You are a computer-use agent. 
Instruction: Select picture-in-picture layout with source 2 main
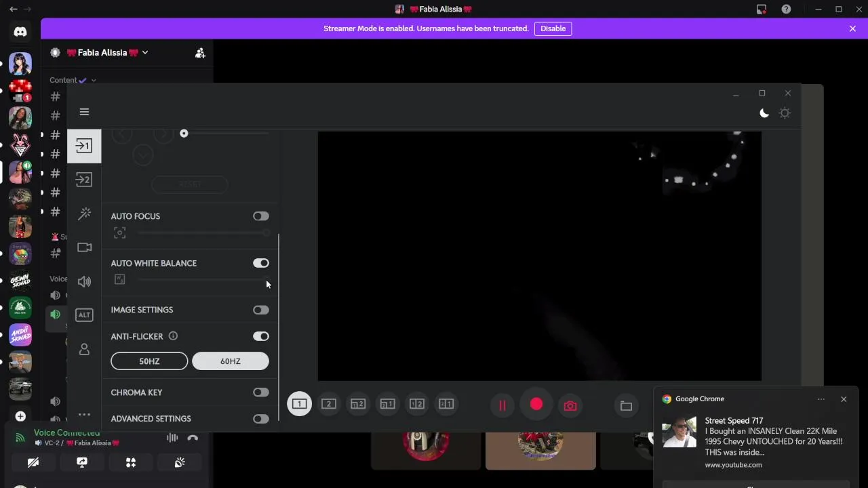[x=358, y=405]
